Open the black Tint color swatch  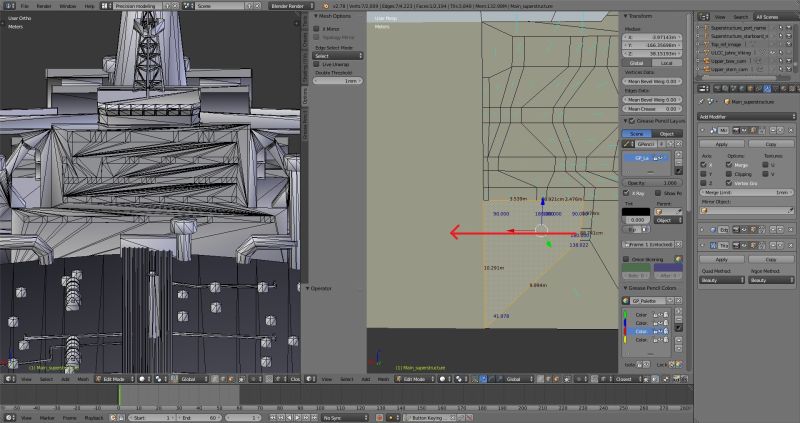tap(636, 212)
